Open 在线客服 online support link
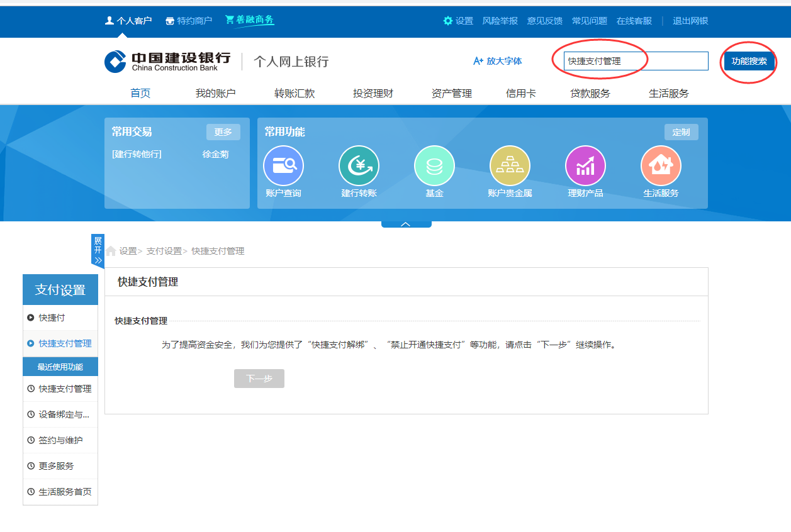Viewport: 791px width, 532px height. pyautogui.click(x=634, y=21)
